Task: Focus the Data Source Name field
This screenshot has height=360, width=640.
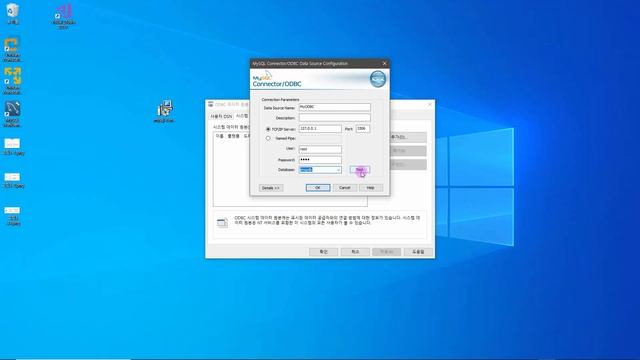Action: [335, 107]
